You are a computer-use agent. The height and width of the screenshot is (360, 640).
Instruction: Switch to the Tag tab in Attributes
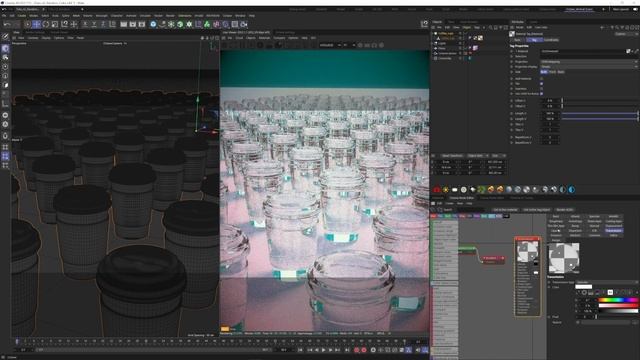coord(534,40)
